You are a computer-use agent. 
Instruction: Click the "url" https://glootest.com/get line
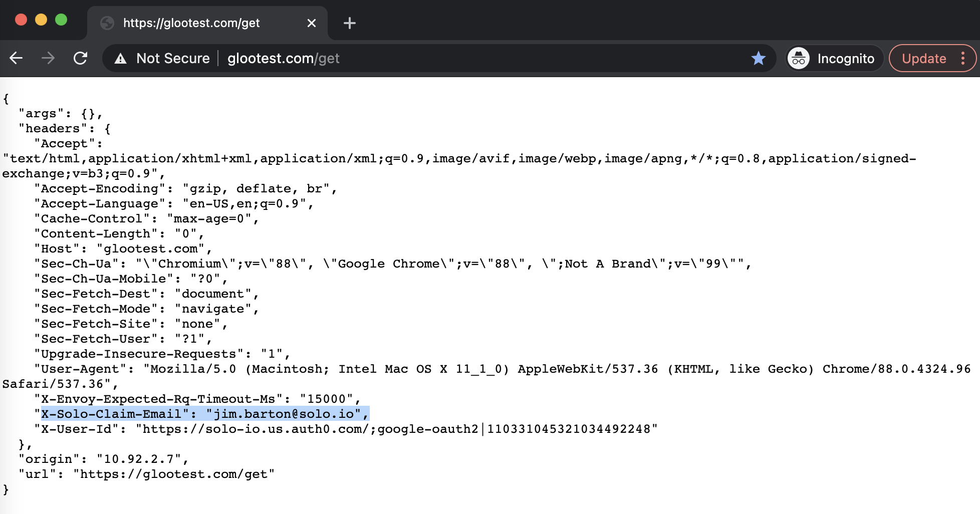(147, 474)
